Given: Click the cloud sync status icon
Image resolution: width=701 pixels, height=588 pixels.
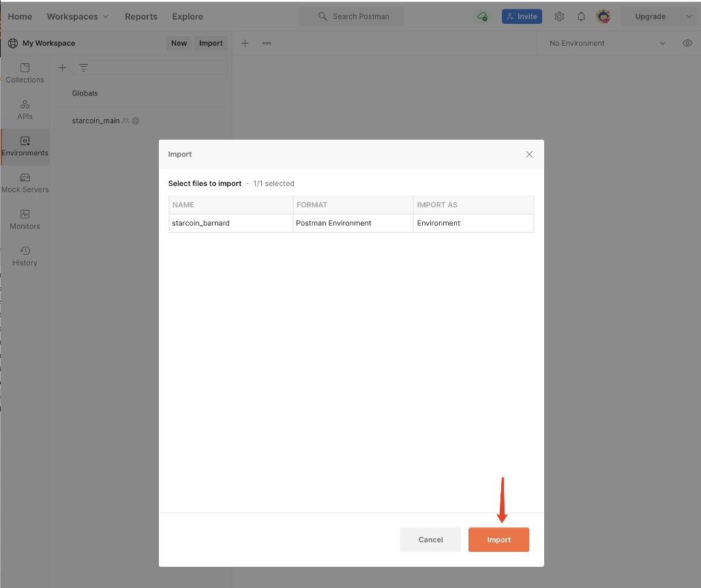Looking at the screenshot, I should 482,16.
